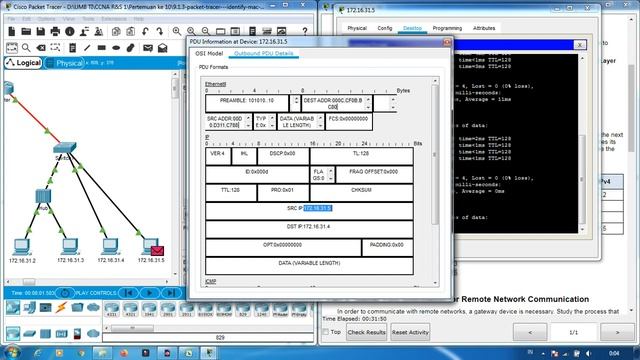Open the Outbound PDU Details tab
Screen dimensions: 640x360
[264, 53]
